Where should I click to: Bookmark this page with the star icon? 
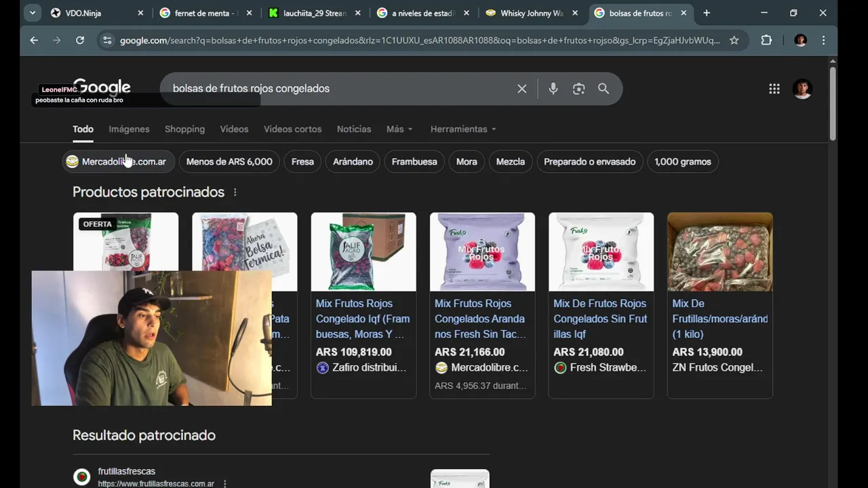[734, 41]
